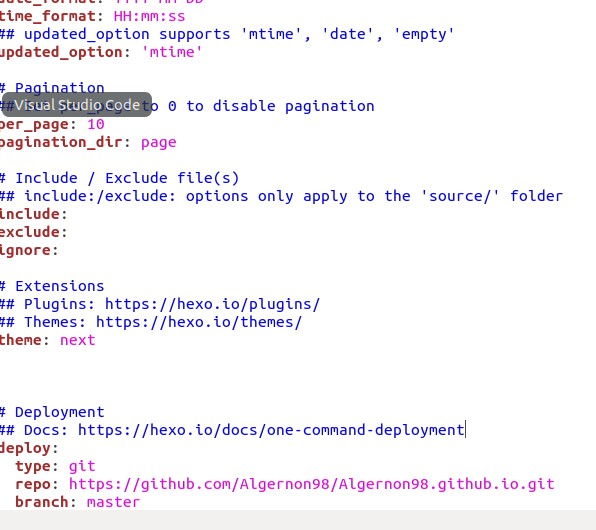
Task: Click the 'pagination_dir: page' line
Action: [88, 142]
